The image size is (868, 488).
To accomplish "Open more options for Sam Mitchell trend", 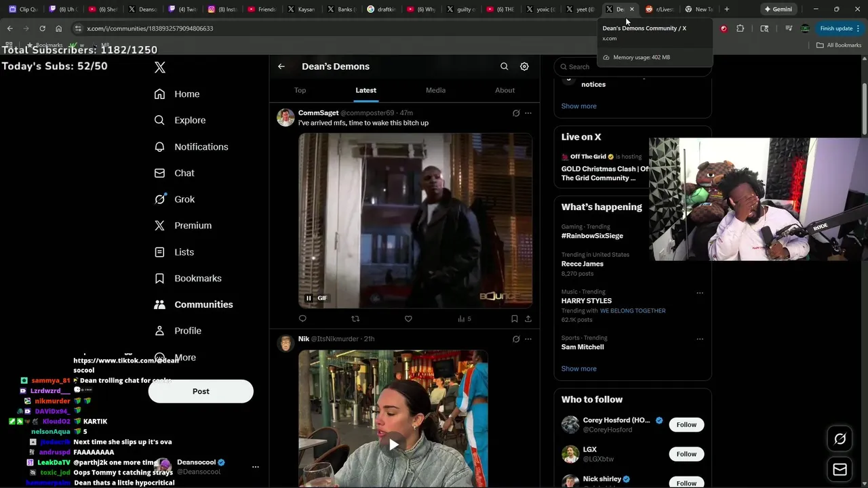I will click(700, 339).
